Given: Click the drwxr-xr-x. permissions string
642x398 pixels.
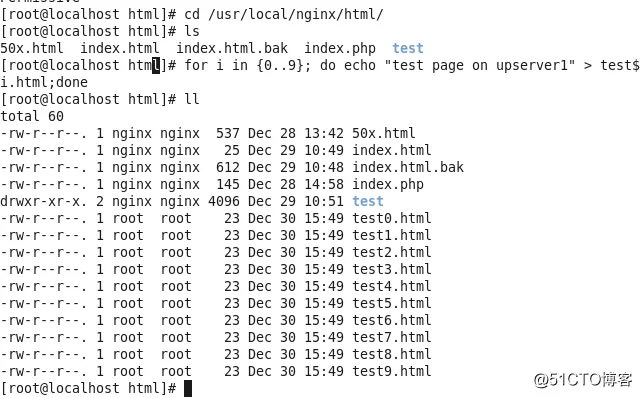Looking at the screenshot, I should tap(43, 201).
